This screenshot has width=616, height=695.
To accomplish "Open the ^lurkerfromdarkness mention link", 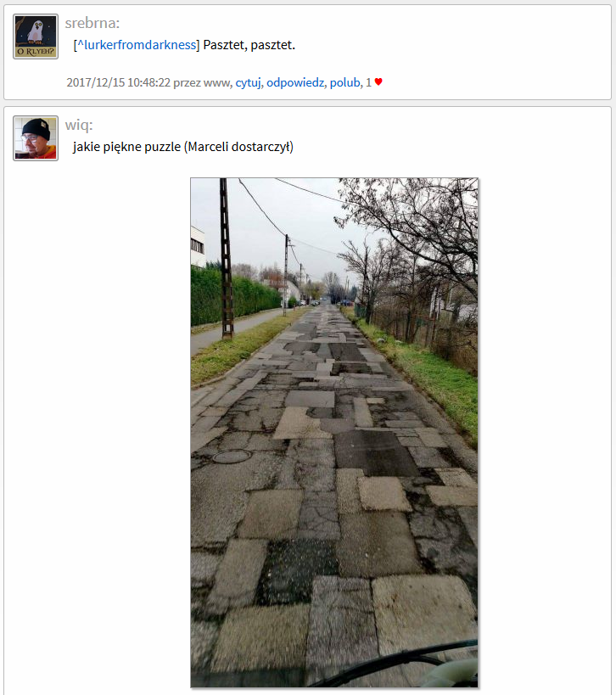I will click(x=137, y=45).
